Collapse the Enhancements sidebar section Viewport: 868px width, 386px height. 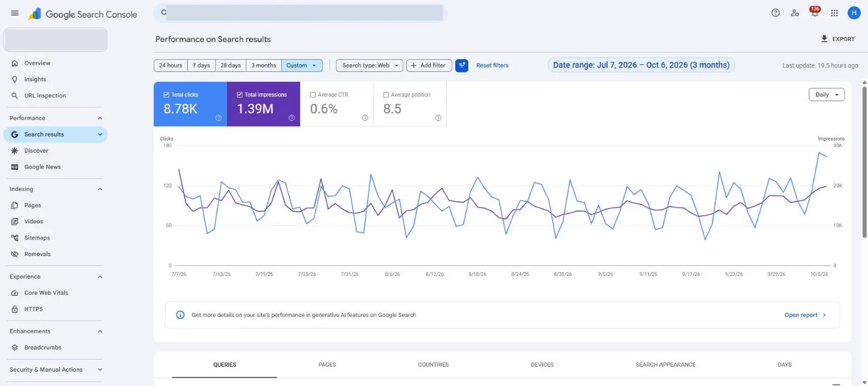tap(100, 331)
